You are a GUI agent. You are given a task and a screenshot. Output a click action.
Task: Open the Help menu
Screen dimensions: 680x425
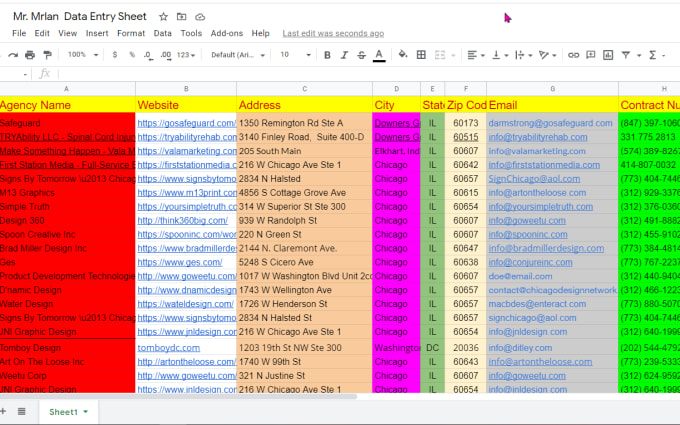(x=260, y=33)
